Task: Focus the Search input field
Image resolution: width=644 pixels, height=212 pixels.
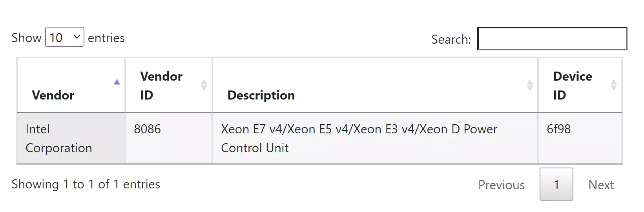Action: [x=552, y=39]
